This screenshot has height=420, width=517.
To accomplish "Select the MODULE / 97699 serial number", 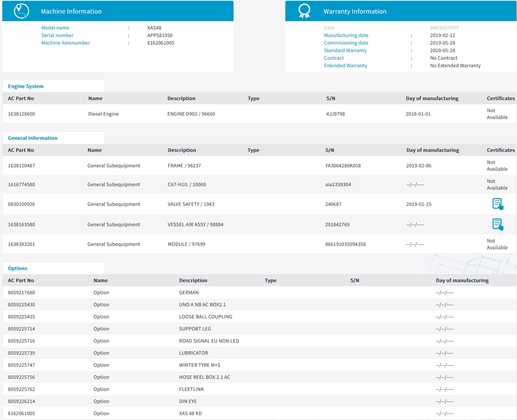I will [x=345, y=244].
